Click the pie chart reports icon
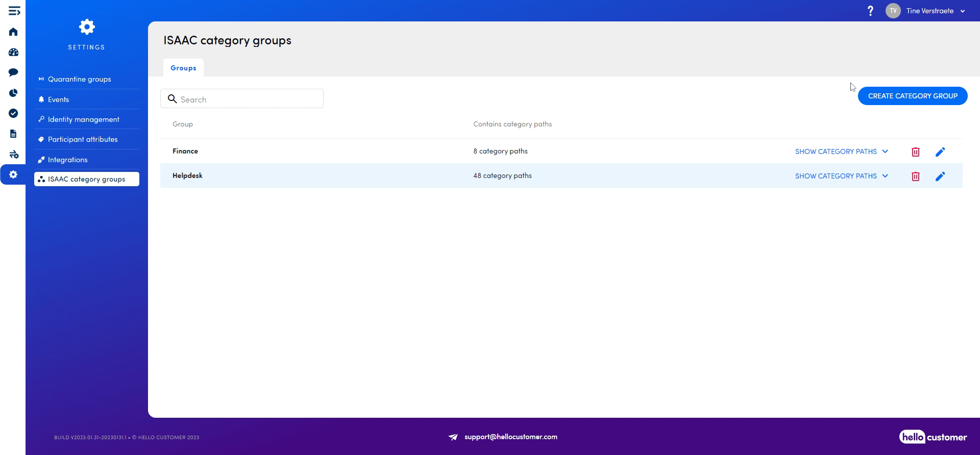 (x=13, y=93)
